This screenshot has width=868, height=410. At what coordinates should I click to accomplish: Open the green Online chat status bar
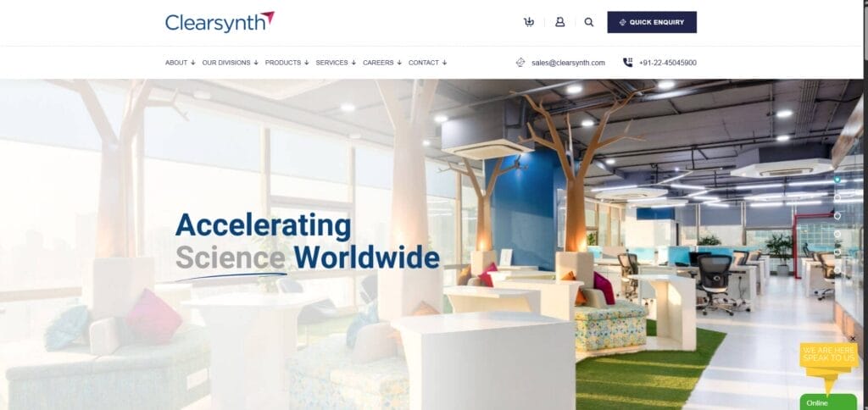click(828, 402)
